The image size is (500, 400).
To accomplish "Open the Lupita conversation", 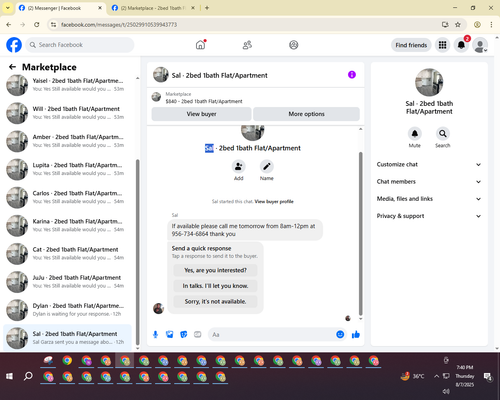I will (67, 169).
